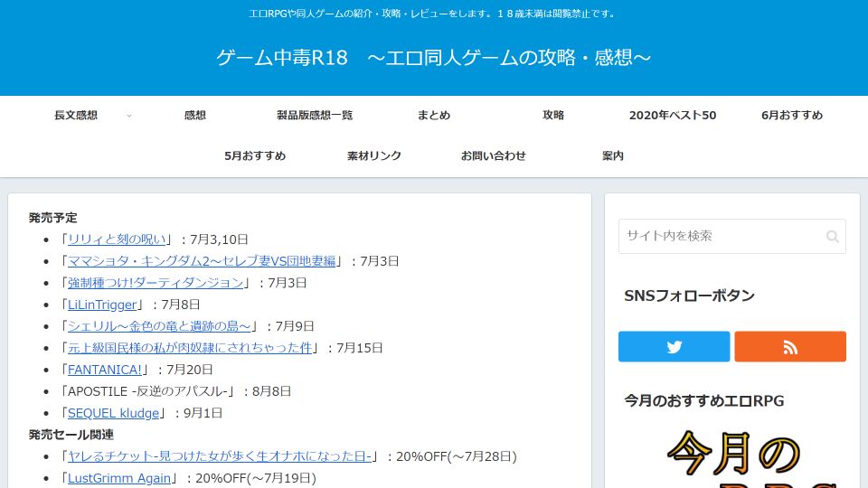Viewport: 868px width, 488px height.
Task: Open the 案内 menu item
Action: [613, 156]
